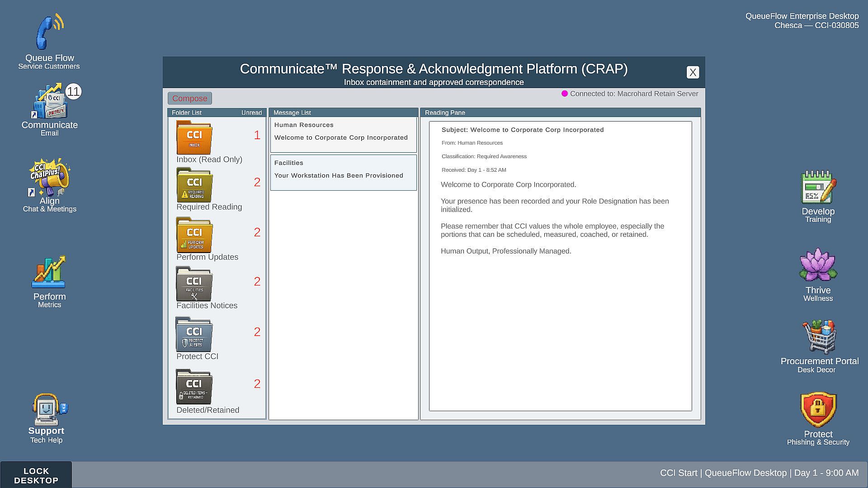Open the Develop Training calendar icon
868x488 pixels.
coord(818,187)
